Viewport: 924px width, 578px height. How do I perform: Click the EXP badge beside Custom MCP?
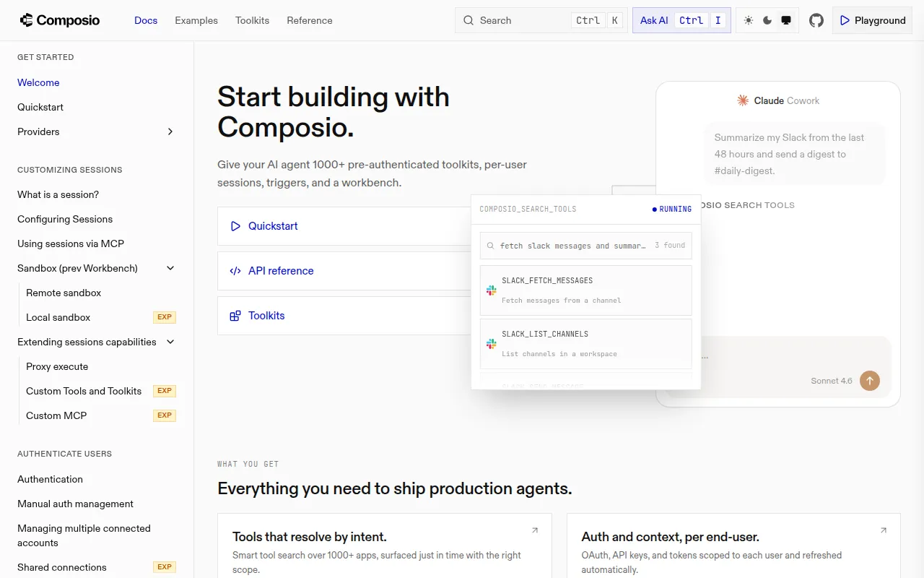(x=165, y=415)
